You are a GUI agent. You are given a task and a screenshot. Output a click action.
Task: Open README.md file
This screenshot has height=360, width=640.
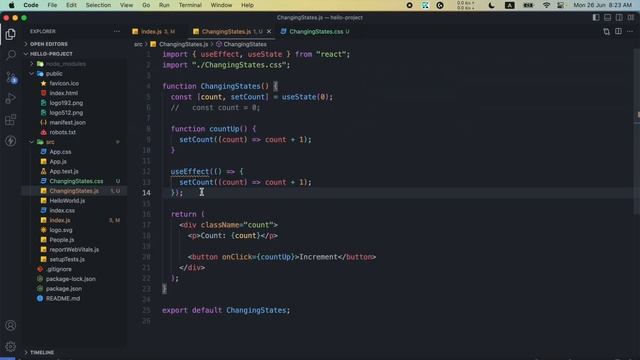[x=63, y=299]
